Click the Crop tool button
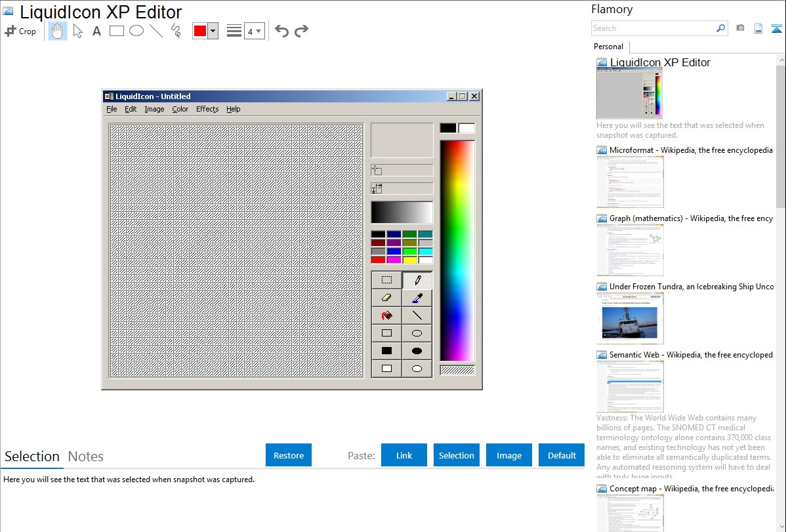 pyautogui.click(x=20, y=31)
